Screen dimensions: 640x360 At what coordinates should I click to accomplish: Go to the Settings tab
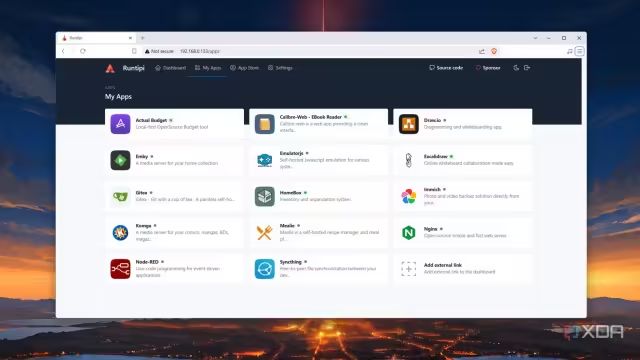[280, 68]
